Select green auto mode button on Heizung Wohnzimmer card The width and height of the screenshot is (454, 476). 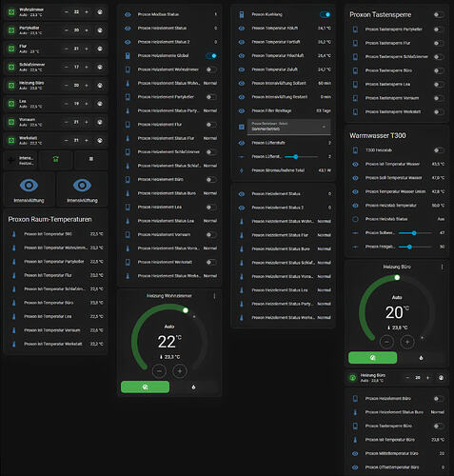145,387
